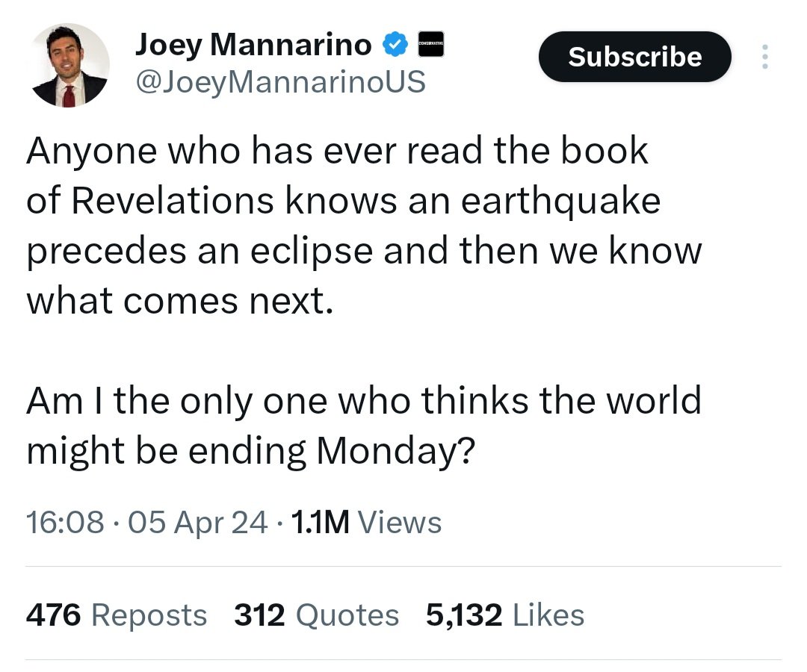
Task: Visit the @JoeyMannarinoUS handle link
Action: click(x=280, y=81)
